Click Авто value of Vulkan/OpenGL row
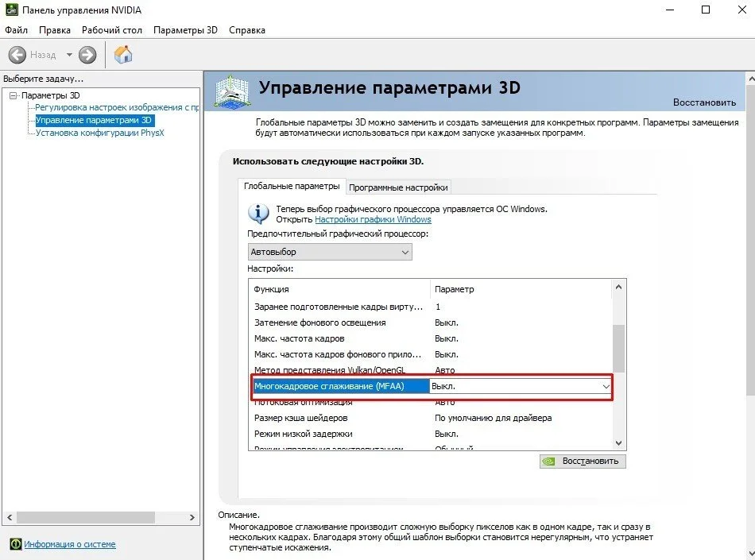Viewport: 755px width, 560px height. pyautogui.click(x=444, y=370)
